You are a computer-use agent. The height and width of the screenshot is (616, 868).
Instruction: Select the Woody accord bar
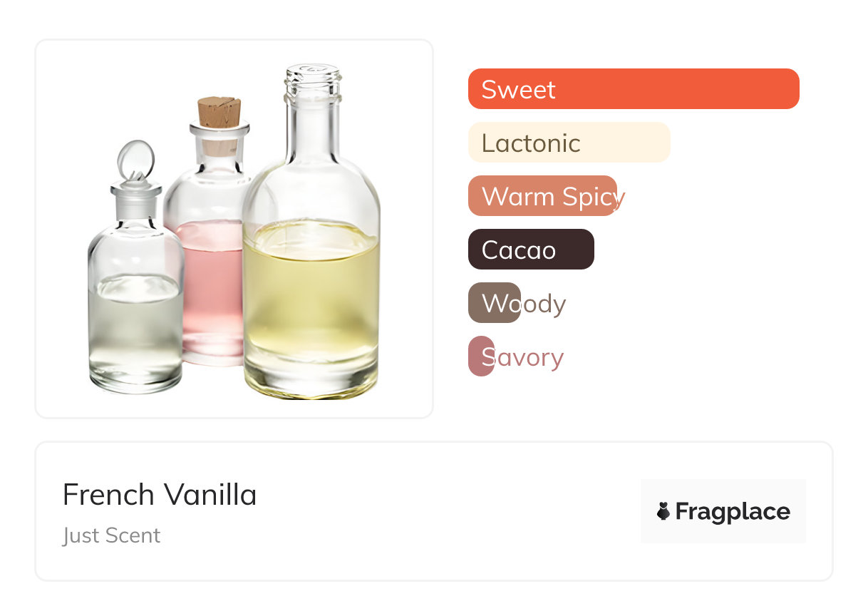pyautogui.click(x=494, y=303)
